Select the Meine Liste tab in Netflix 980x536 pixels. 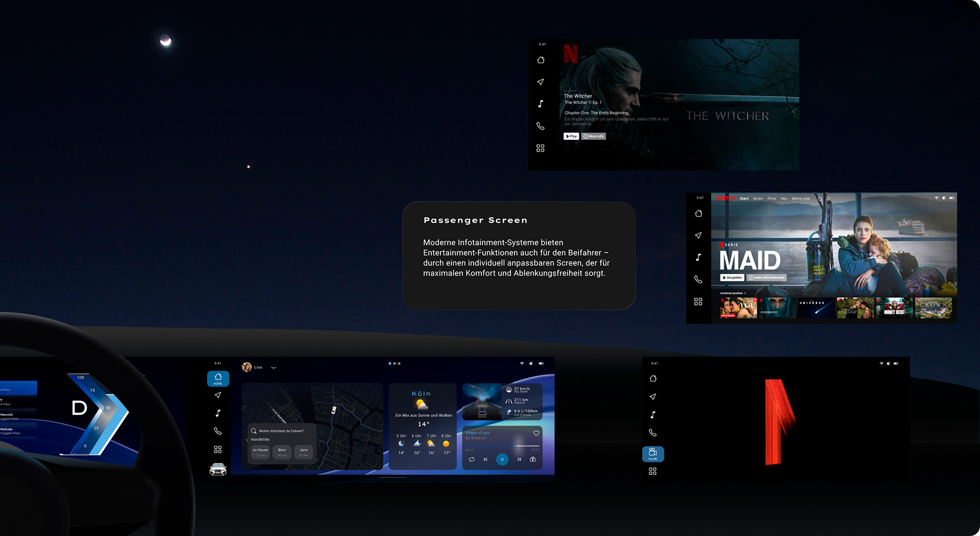point(801,199)
